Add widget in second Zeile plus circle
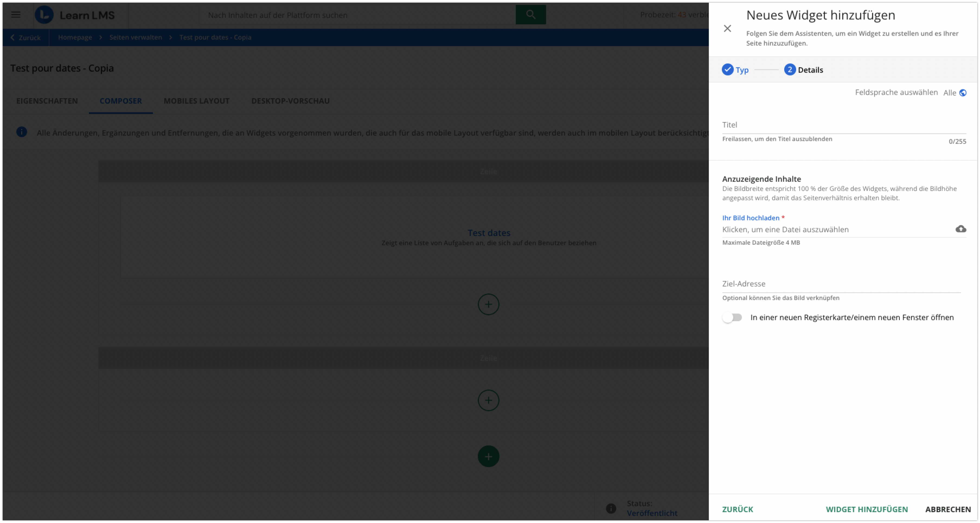980x523 pixels. point(488,400)
